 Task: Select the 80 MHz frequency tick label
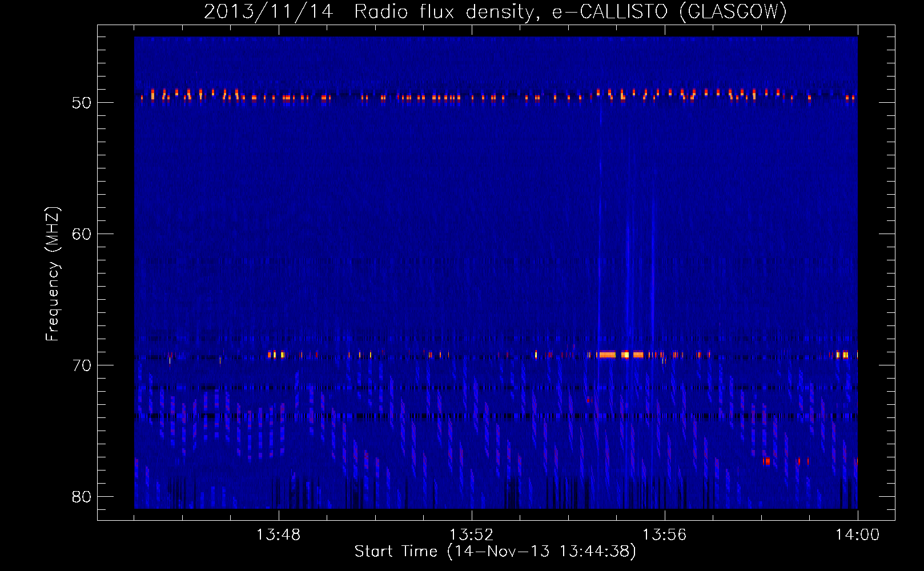click(x=82, y=497)
